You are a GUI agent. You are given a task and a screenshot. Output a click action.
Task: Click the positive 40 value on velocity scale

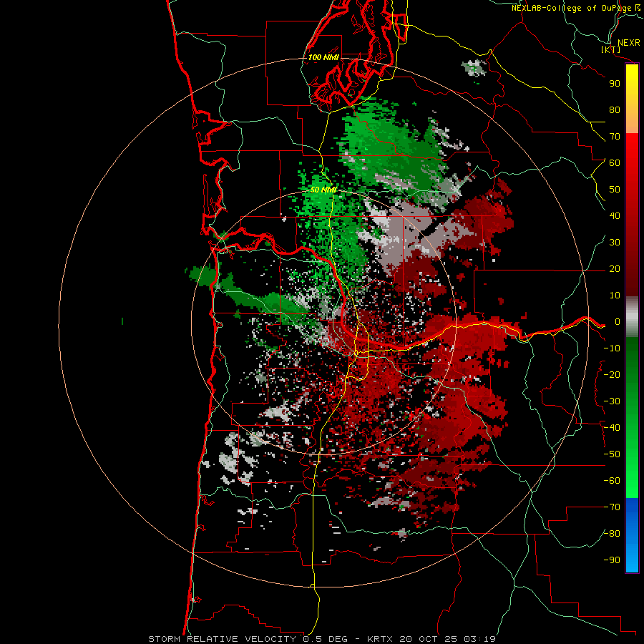615,216
